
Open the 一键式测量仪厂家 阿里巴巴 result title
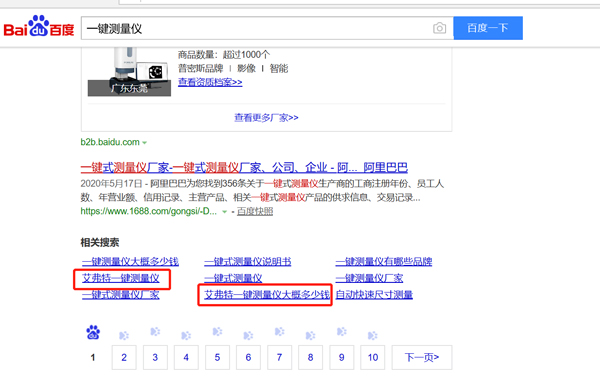point(244,168)
